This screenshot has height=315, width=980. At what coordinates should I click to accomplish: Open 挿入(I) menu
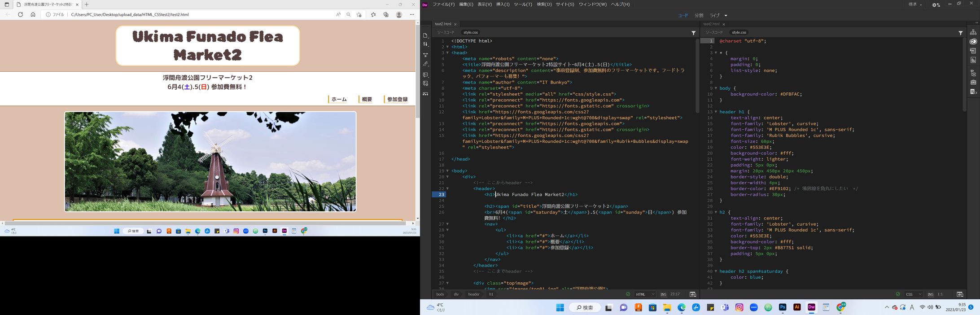coord(503,4)
